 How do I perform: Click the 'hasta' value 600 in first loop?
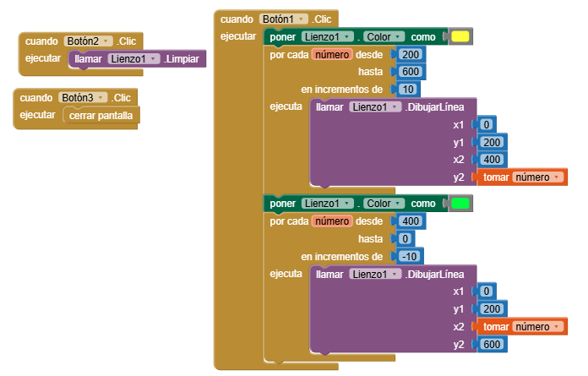411,72
